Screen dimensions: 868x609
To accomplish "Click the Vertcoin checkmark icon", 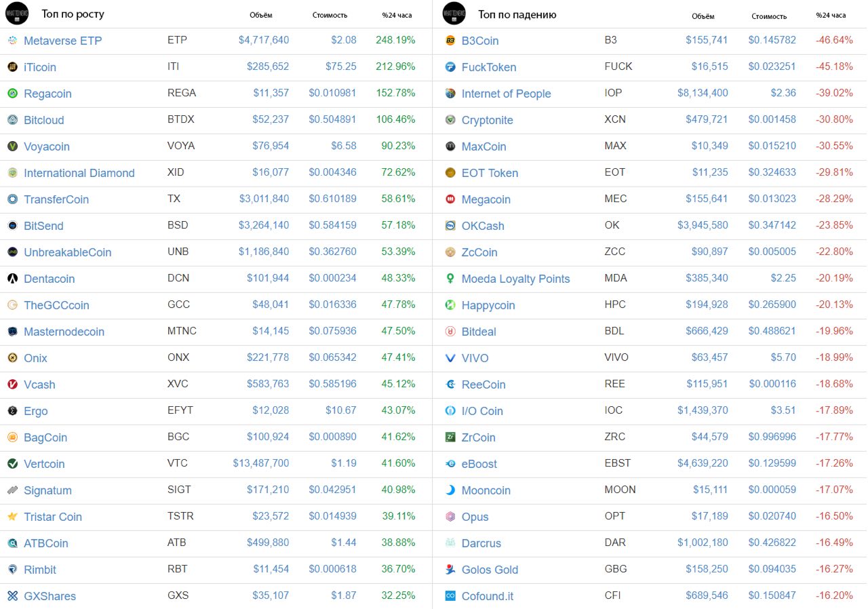I will pos(12,464).
